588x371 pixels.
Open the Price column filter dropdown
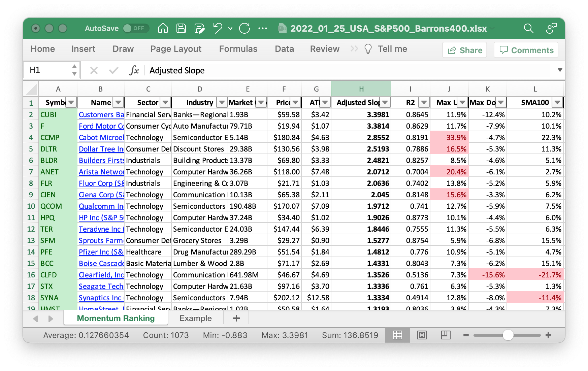point(295,102)
